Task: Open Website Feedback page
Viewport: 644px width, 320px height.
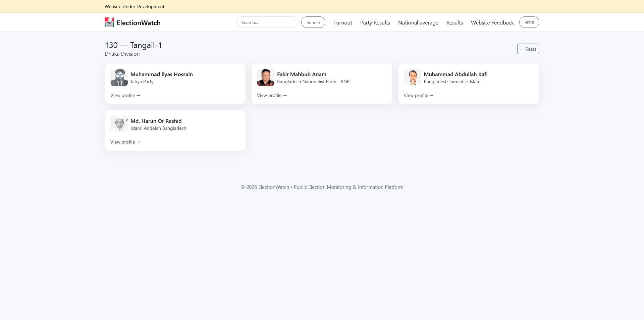Action: (492, 23)
